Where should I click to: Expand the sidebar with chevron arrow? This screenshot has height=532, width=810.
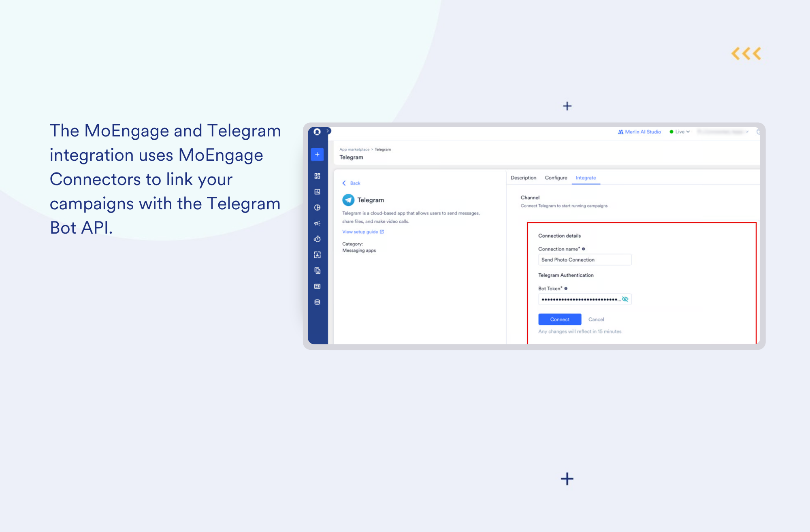tap(328, 131)
